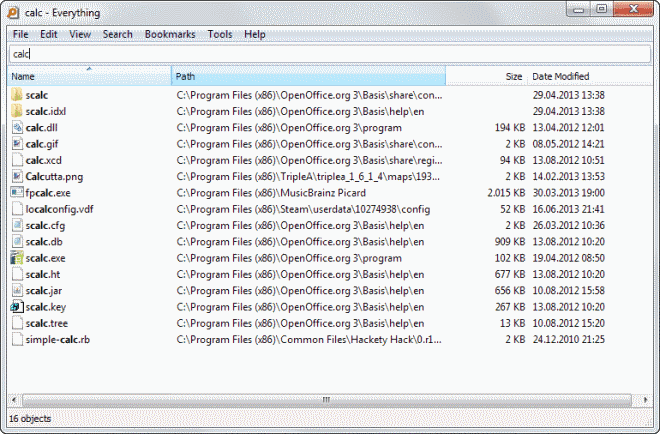The image size is (660, 434).
Task: Click the horizontal scrollbar thumb
Action: pyautogui.click(x=324, y=400)
